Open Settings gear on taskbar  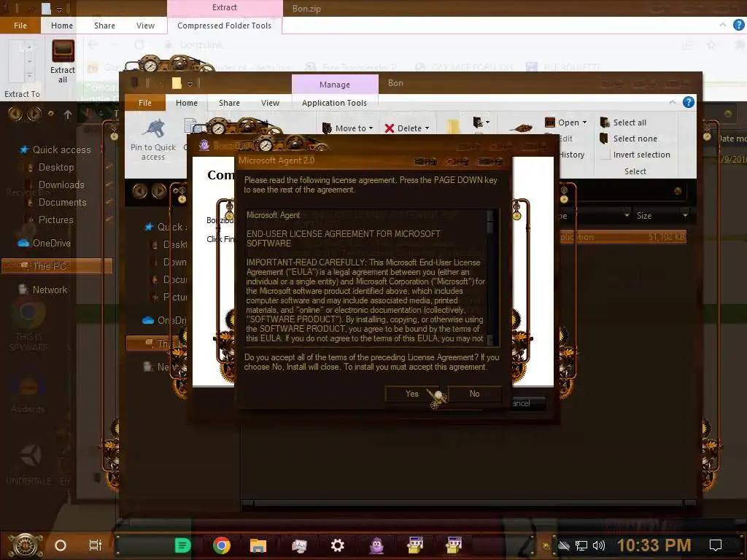(337, 545)
